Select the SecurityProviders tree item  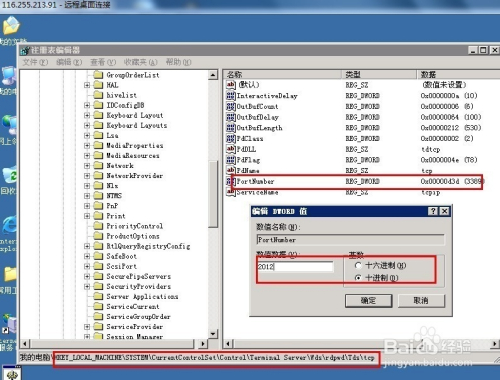pos(139,286)
